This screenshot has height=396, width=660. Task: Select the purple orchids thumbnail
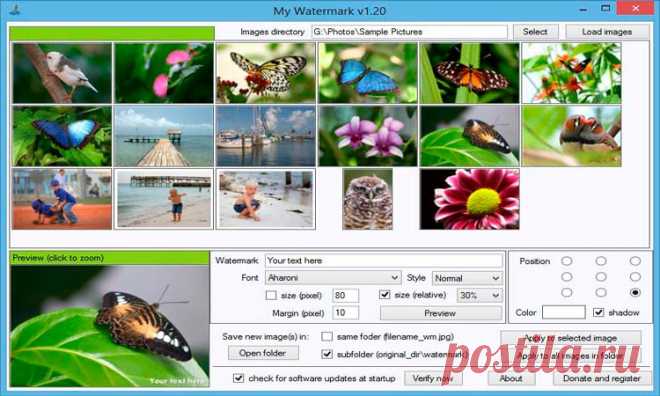[368, 136]
